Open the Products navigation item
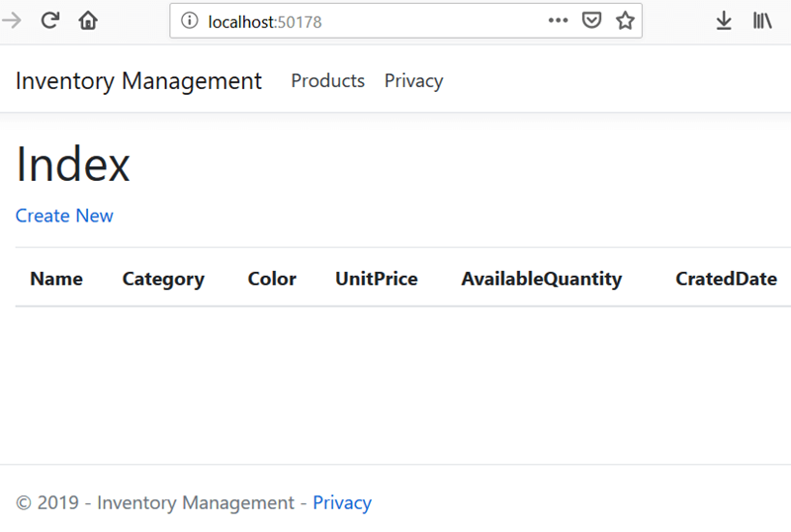 (x=327, y=81)
